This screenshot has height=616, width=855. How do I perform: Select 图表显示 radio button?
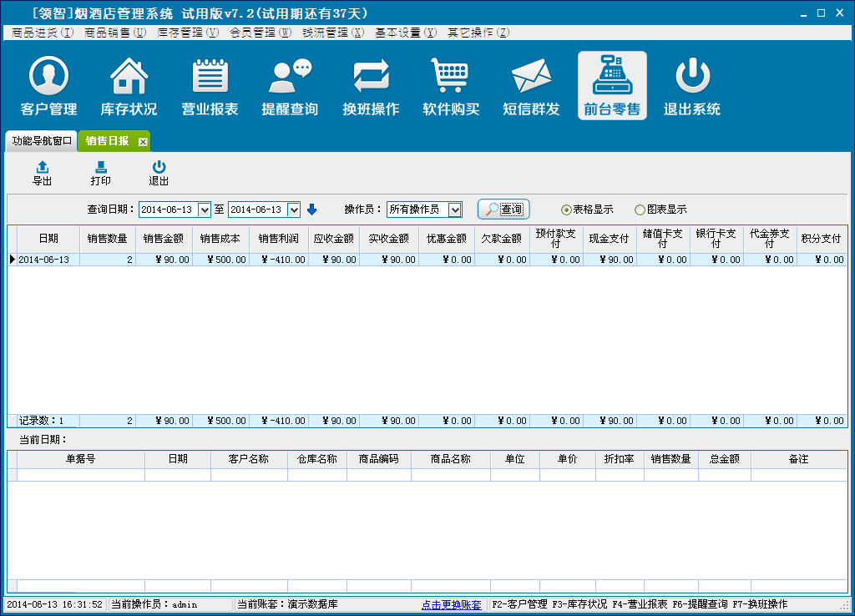coord(640,210)
